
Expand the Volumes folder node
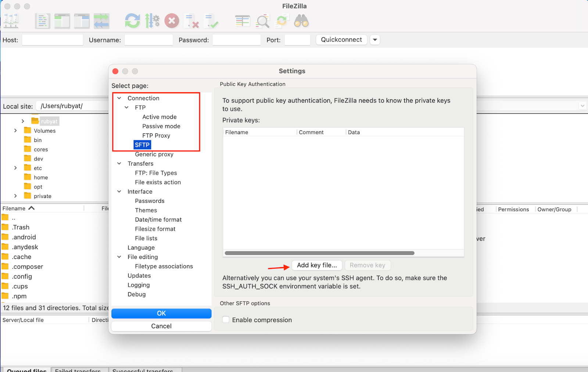click(15, 131)
